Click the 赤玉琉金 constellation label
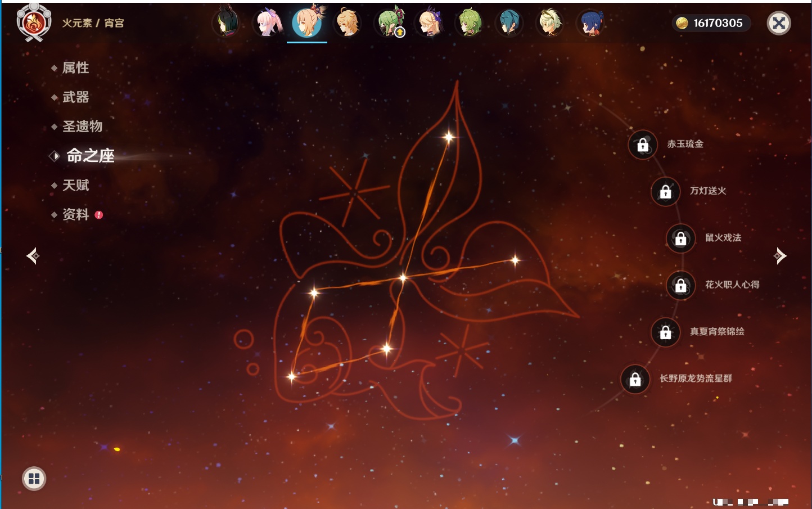The height and width of the screenshot is (509, 812). pyautogui.click(x=685, y=144)
